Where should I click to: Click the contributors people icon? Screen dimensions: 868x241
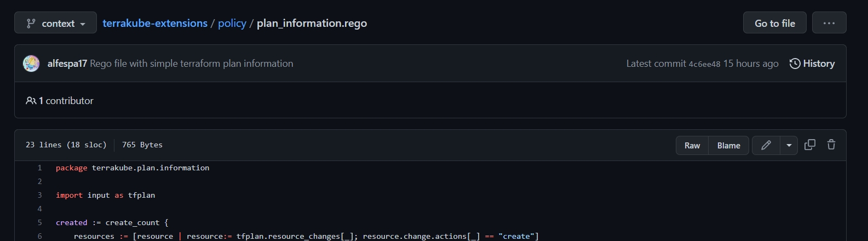point(31,101)
